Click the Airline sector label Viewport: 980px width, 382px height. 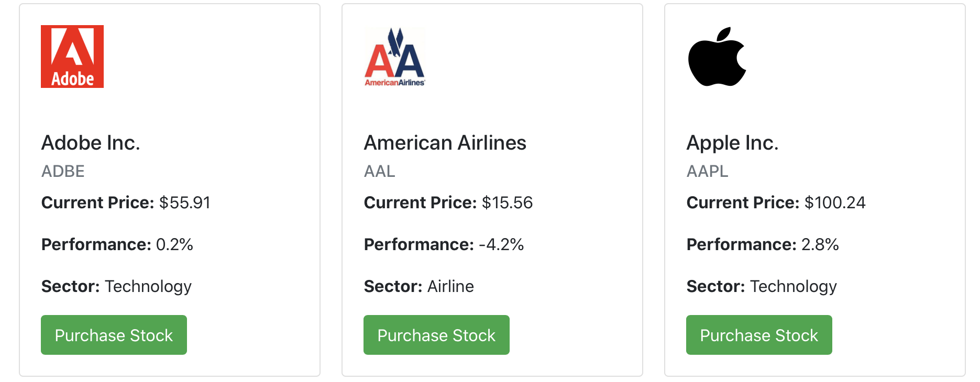click(450, 286)
